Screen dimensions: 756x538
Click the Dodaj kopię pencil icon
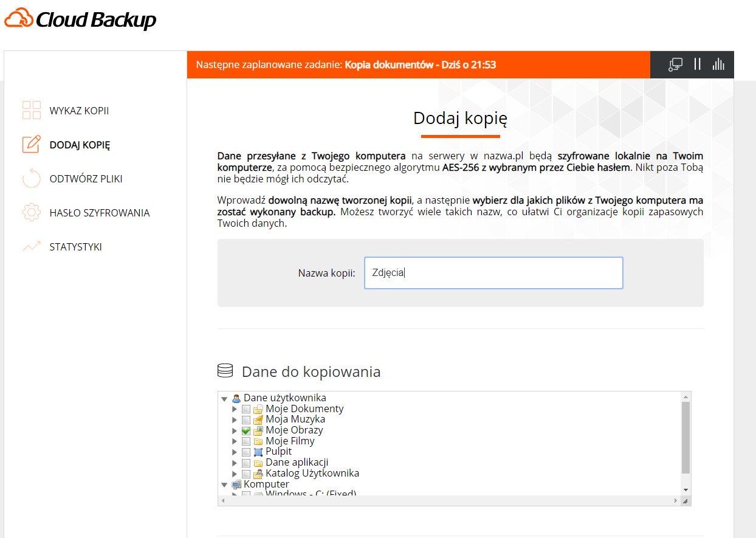click(x=31, y=144)
